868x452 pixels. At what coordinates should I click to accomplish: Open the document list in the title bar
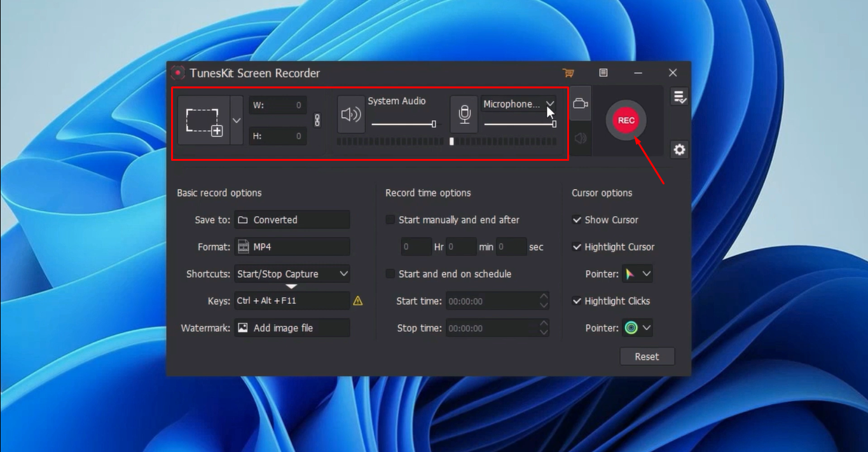[x=603, y=72]
